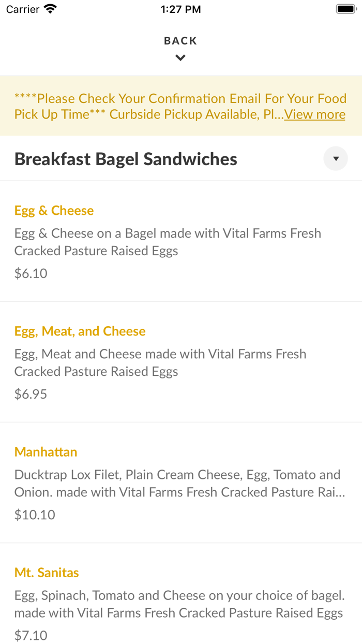Image resolution: width=362 pixels, height=644 pixels.
Task: Tap the $10.10 price label
Action: pos(34,514)
